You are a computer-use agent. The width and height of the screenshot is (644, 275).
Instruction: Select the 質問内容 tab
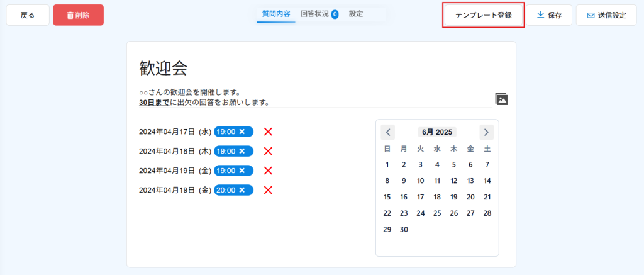pyautogui.click(x=276, y=14)
